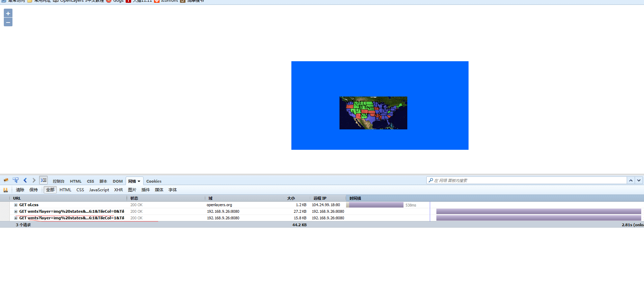Image resolution: width=644 pixels, height=284 pixels.
Task: Click the 清除 clear button
Action: [x=20, y=190]
